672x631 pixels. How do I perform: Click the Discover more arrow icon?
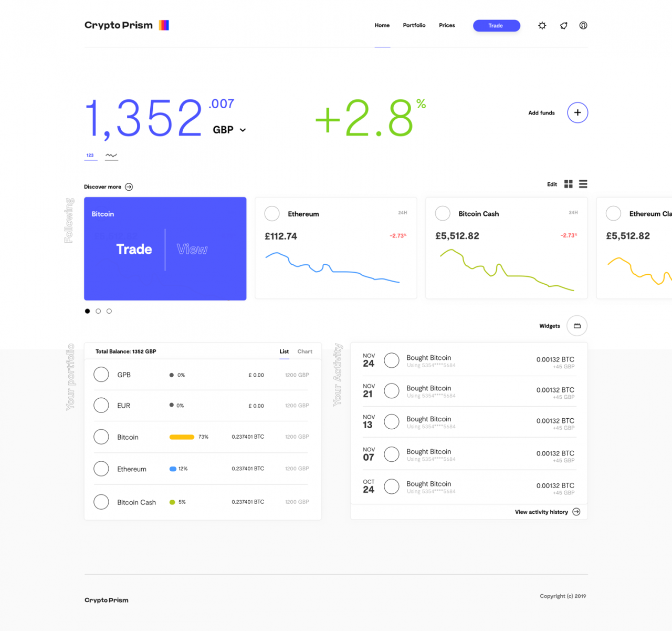(129, 187)
